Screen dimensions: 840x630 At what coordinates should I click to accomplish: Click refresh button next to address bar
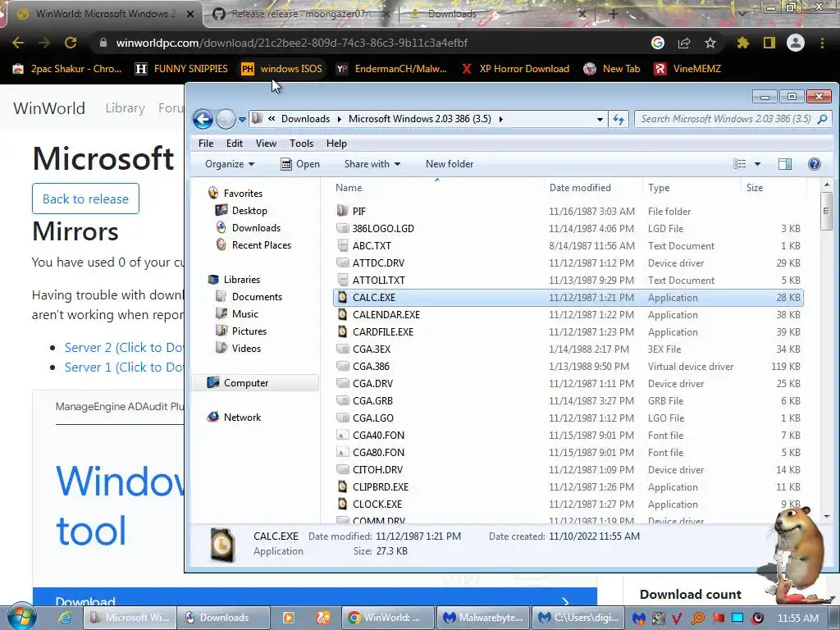pos(619,119)
